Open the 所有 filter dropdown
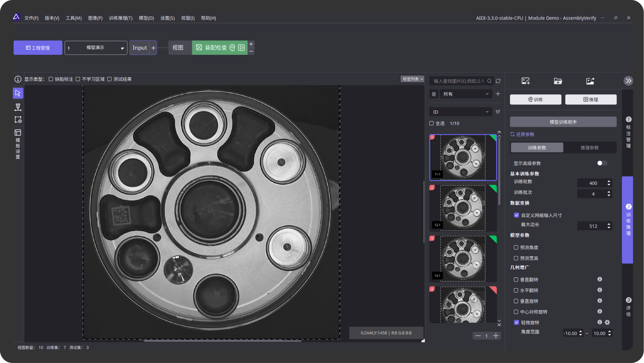Image resolution: width=644 pixels, height=363 pixels. point(465,94)
